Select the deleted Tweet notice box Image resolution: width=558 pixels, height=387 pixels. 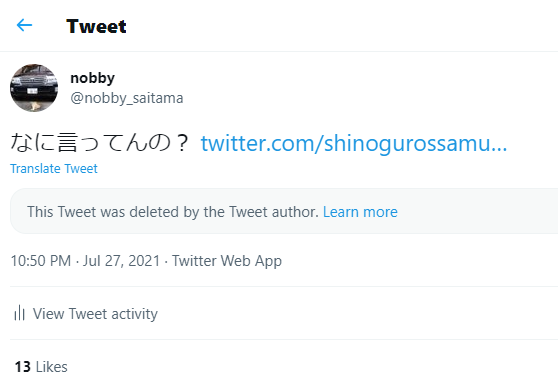(x=284, y=211)
